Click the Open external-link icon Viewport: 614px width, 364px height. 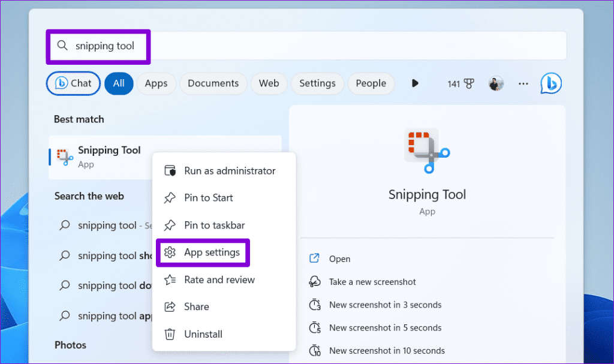[314, 258]
